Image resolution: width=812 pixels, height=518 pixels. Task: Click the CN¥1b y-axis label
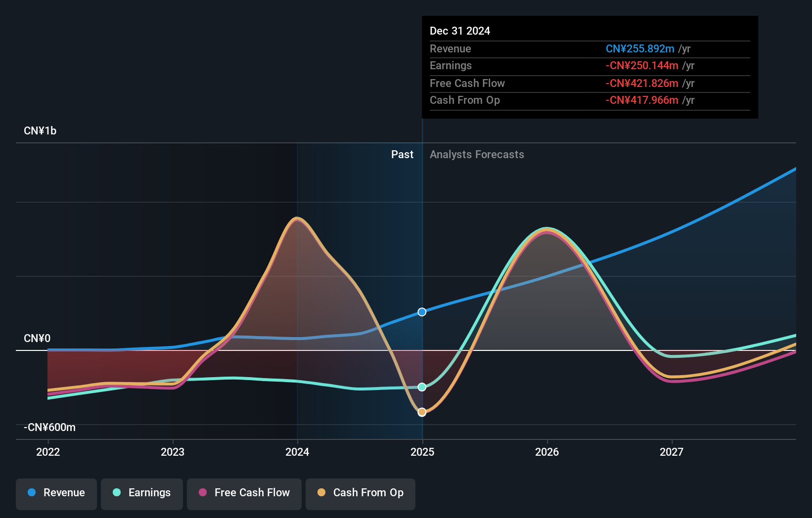[40, 131]
